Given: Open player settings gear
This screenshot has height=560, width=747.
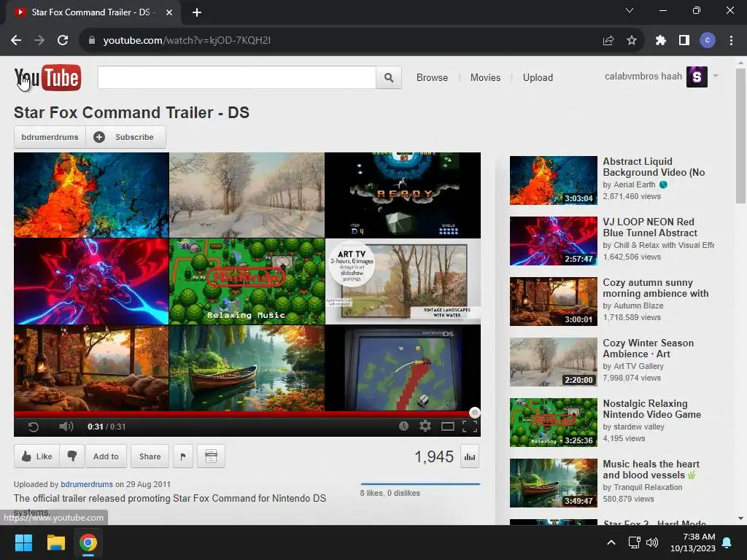Looking at the screenshot, I should pyautogui.click(x=425, y=426).
